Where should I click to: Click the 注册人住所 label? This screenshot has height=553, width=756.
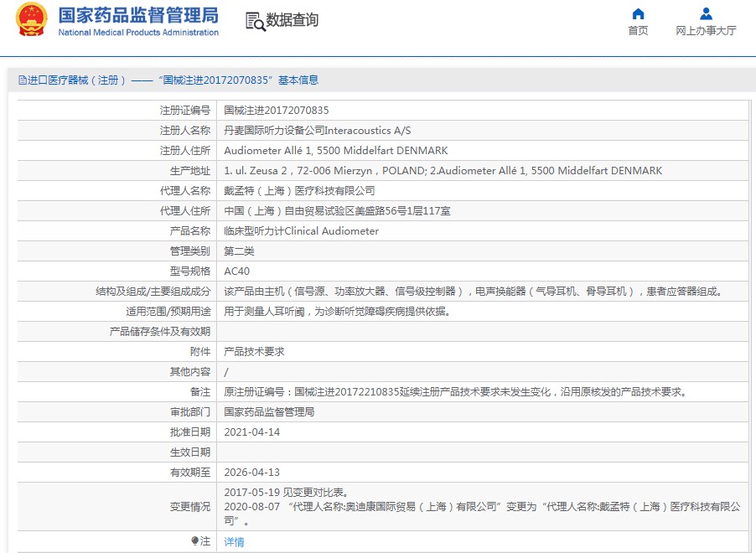[x=185, y=151]
